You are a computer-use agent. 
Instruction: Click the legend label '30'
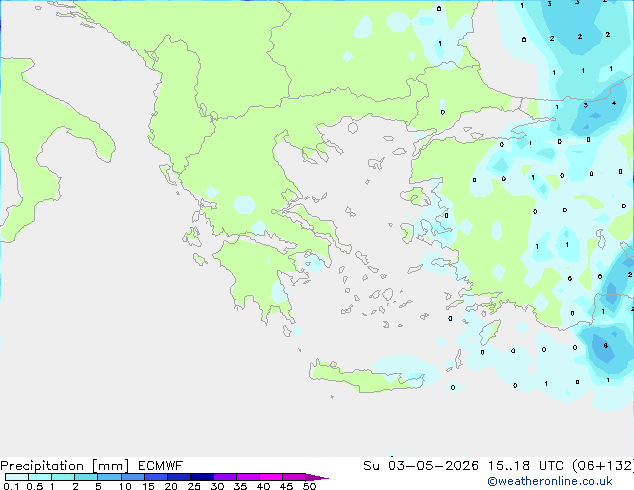pyautogui.click(x=217, y=486)
